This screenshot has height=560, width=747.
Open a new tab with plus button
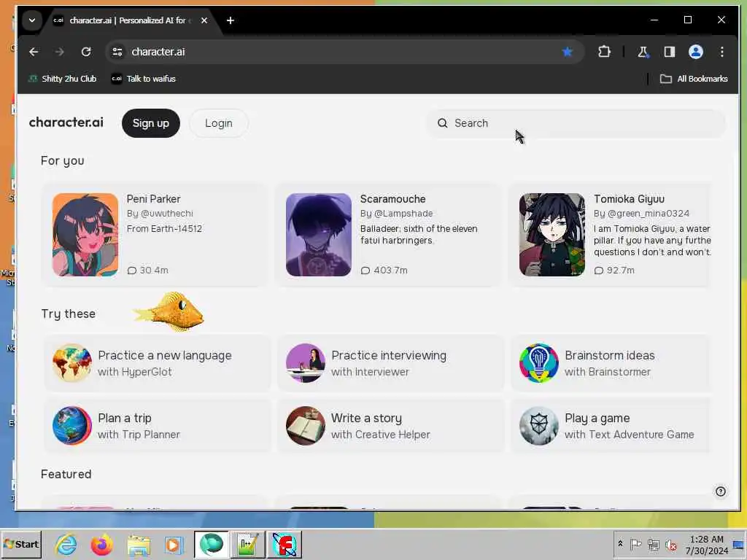231,20
